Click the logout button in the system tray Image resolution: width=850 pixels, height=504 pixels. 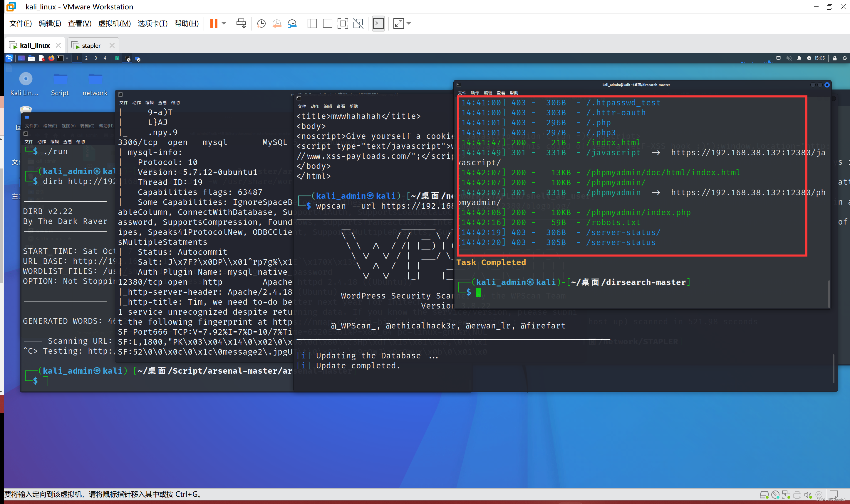(x=845, y=58)
